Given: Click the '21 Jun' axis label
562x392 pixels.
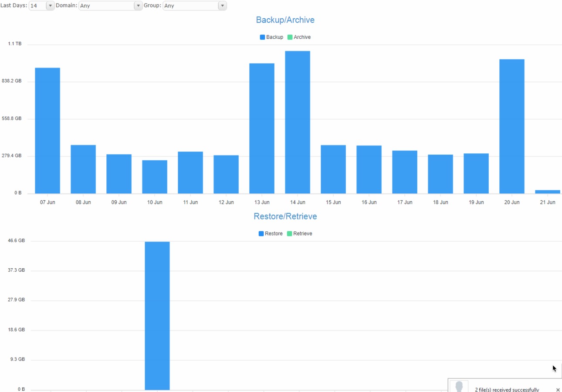Looking at the screenshot, I should coord(548,203).
